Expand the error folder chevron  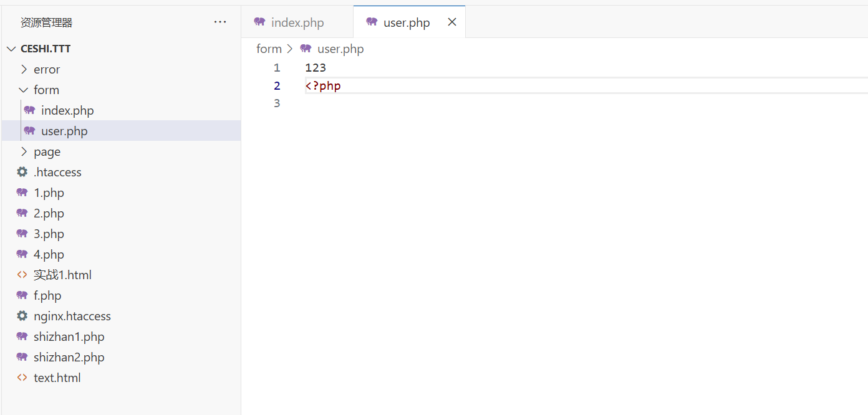click(24, 69)
